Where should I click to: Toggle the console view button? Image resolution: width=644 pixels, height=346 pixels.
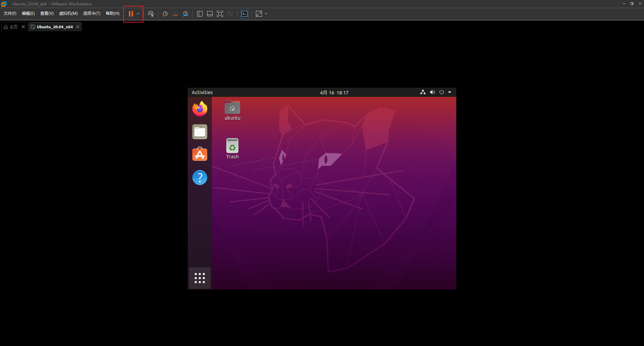tap(244, 14)
